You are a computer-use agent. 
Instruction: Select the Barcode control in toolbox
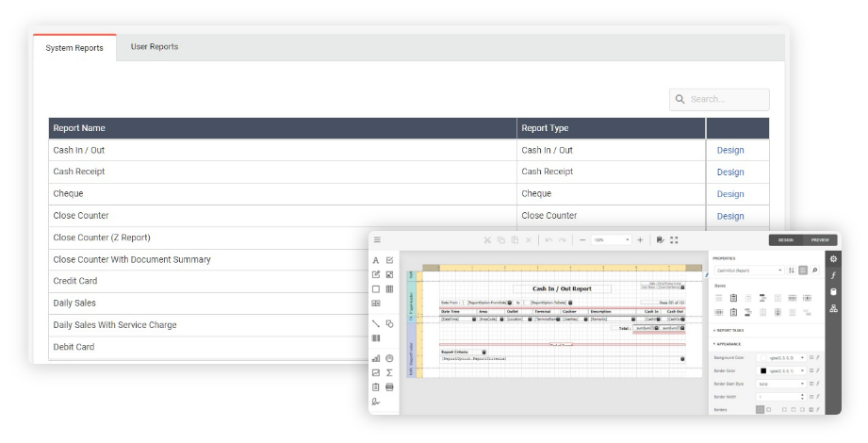pyautogui.click(x=376, y=337)
